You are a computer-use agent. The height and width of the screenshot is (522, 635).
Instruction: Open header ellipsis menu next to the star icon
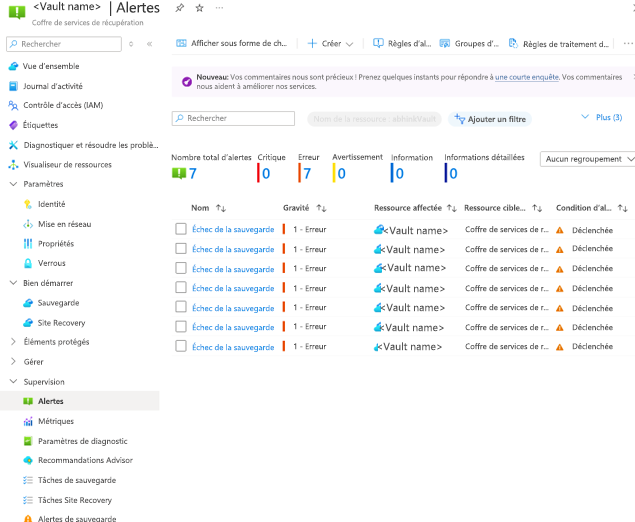tap(219, 8)
